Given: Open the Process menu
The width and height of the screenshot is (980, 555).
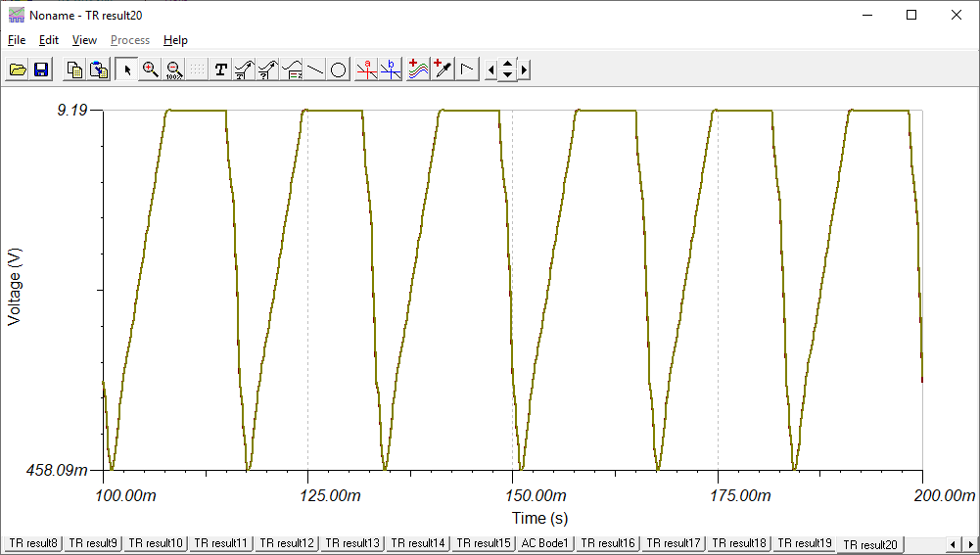Looking at the screenshot, I should click(130, 40).
